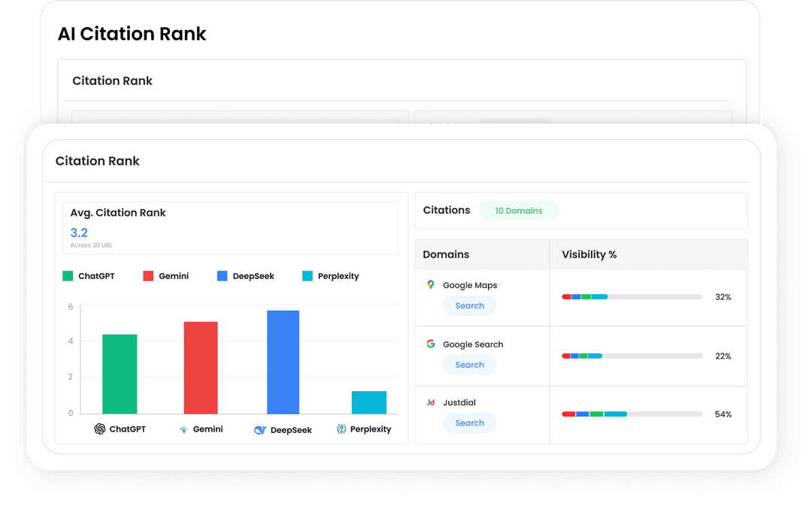Viewport: 812px width, 506px height.
Task: Select the Perplexity icon below the chart
Action: click(341, 429)
